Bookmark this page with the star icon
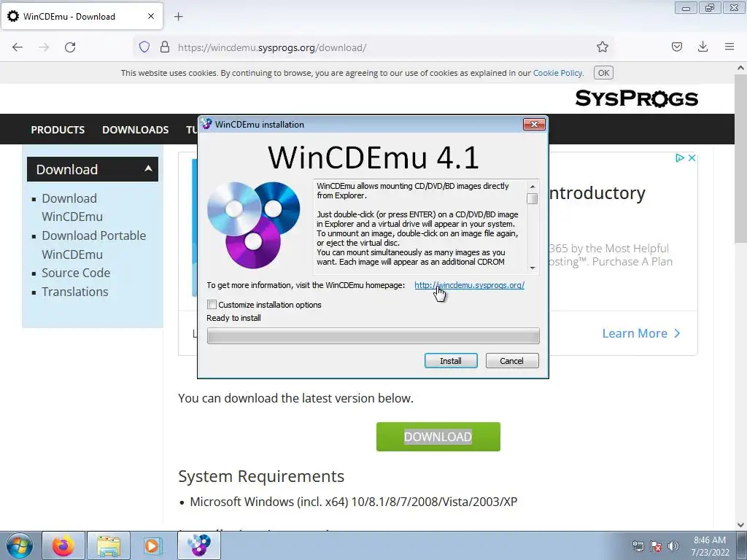747x560 pixels. 602,47
